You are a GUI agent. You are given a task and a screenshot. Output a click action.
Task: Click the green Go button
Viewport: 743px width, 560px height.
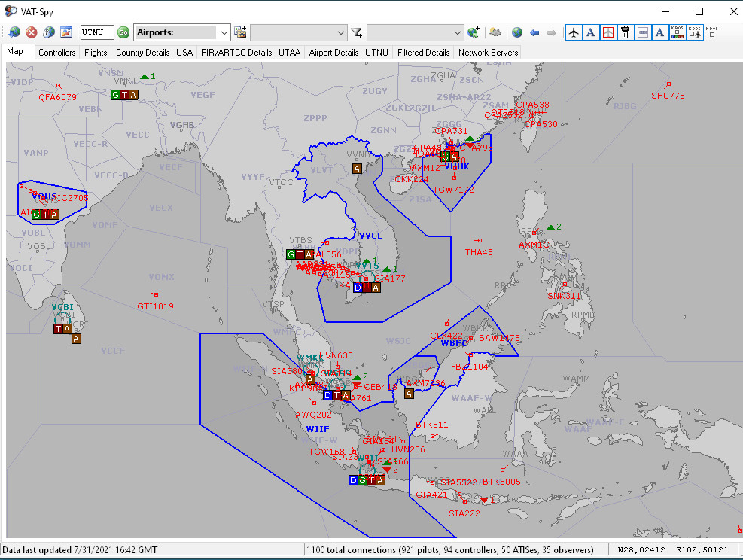(123, 32)
